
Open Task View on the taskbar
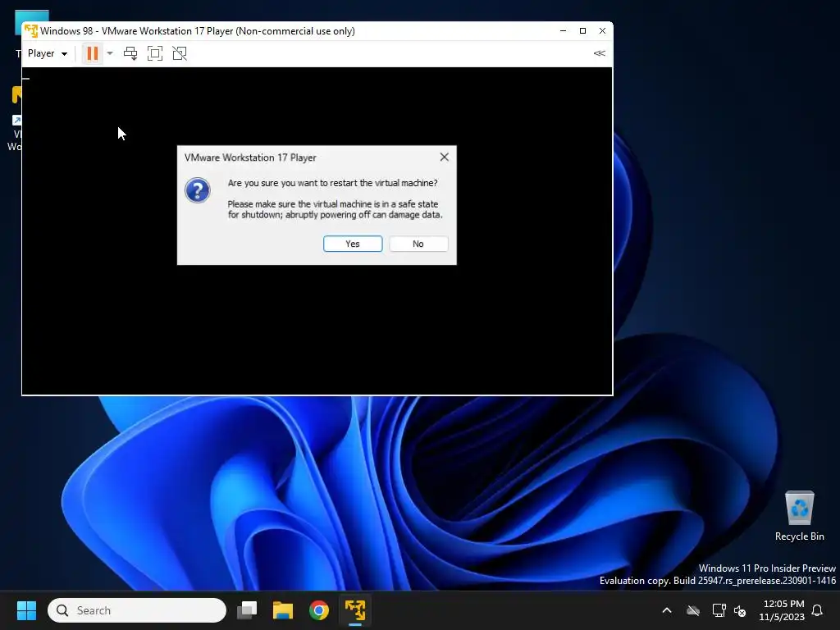point(247,610)
